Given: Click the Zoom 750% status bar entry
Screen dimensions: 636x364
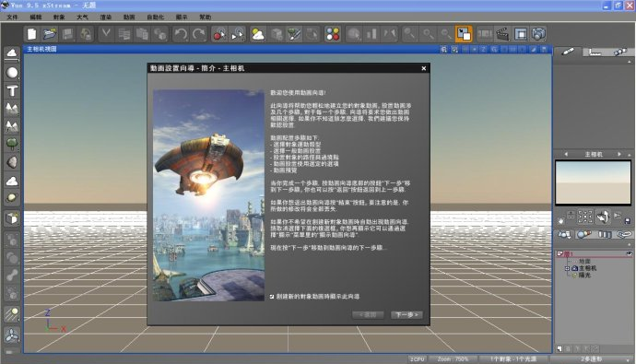Looking at the screenshot, I should (453, 359).
